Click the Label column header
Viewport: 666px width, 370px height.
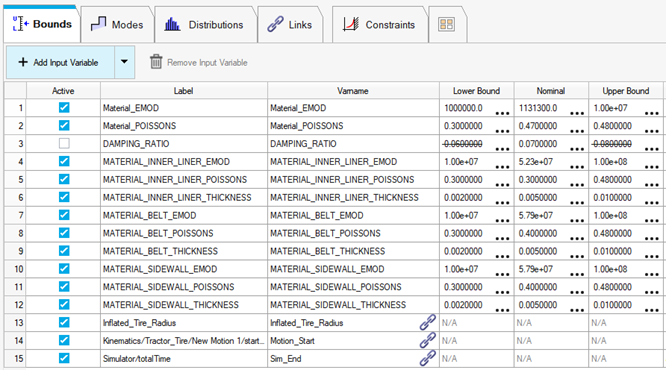tap(183, 90)
